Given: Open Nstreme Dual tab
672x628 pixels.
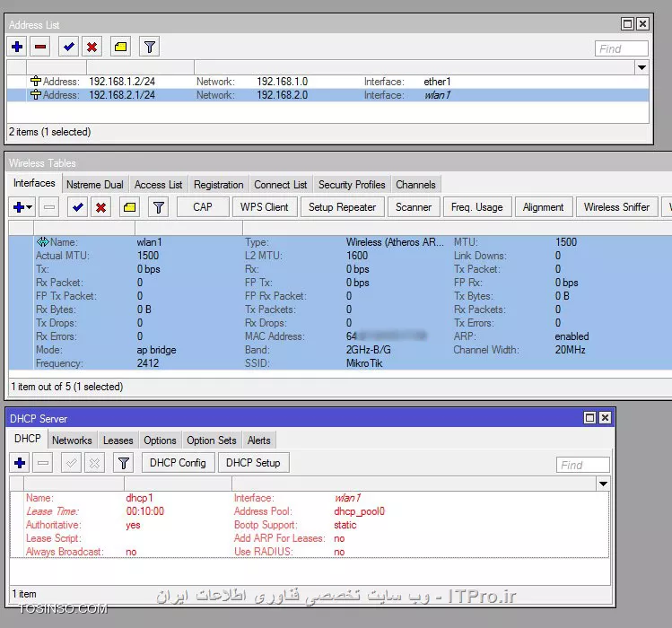Looking at the screenshot, I should 95,185.
